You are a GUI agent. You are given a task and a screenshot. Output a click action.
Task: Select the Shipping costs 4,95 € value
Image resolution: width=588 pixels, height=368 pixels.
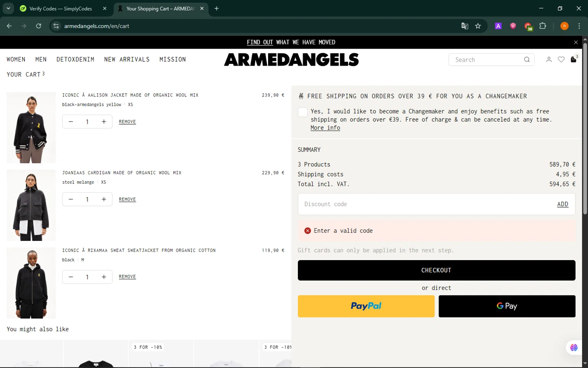(x=566, y=174)
